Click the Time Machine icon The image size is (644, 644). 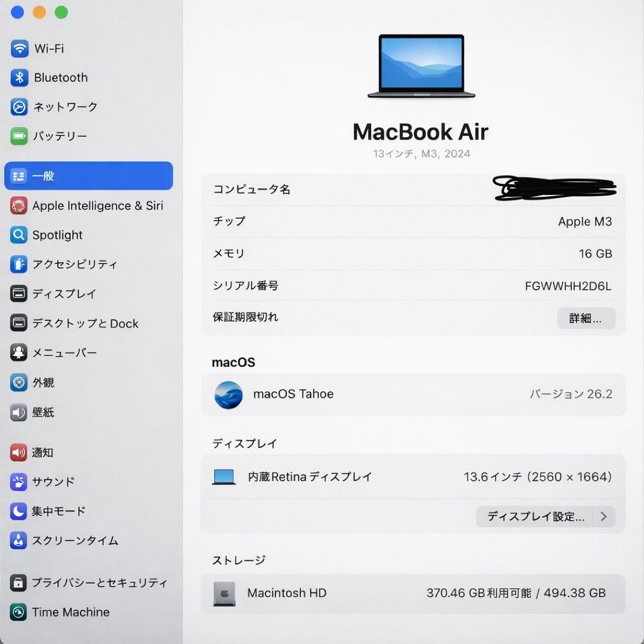(18, 612)
